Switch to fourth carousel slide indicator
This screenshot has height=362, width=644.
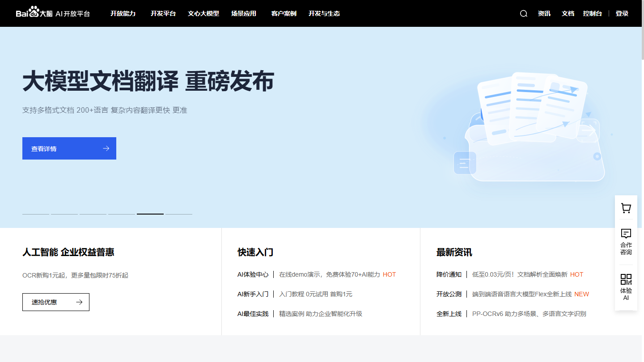(122, 214)
